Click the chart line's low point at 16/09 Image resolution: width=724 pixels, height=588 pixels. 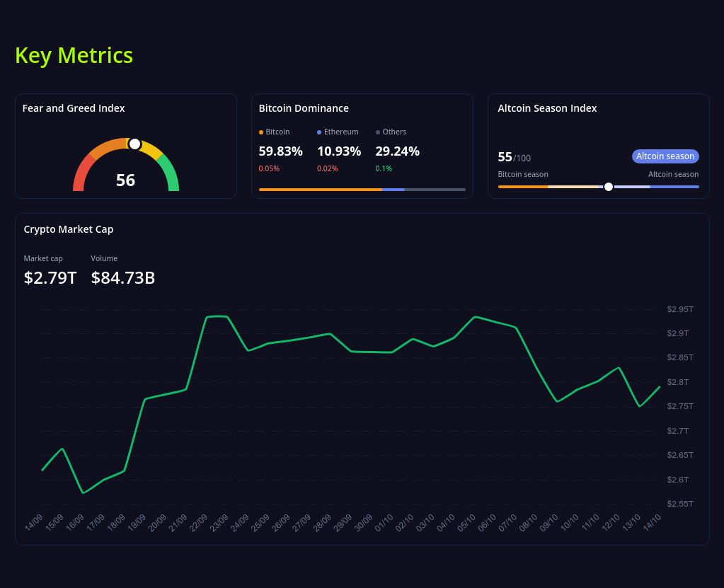tap(83, 493)
